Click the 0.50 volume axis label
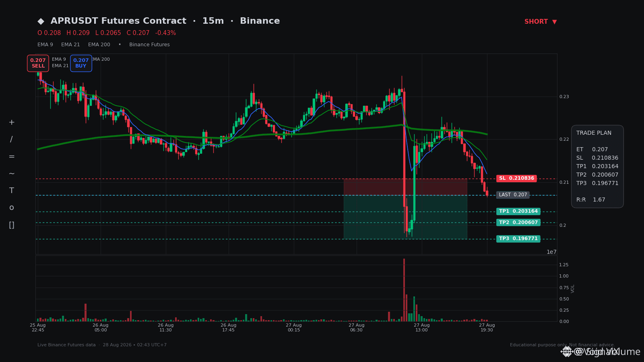Image resolution: width=644 pixels, height=362 pixels. pyautogui.click(x=564, y=299)
